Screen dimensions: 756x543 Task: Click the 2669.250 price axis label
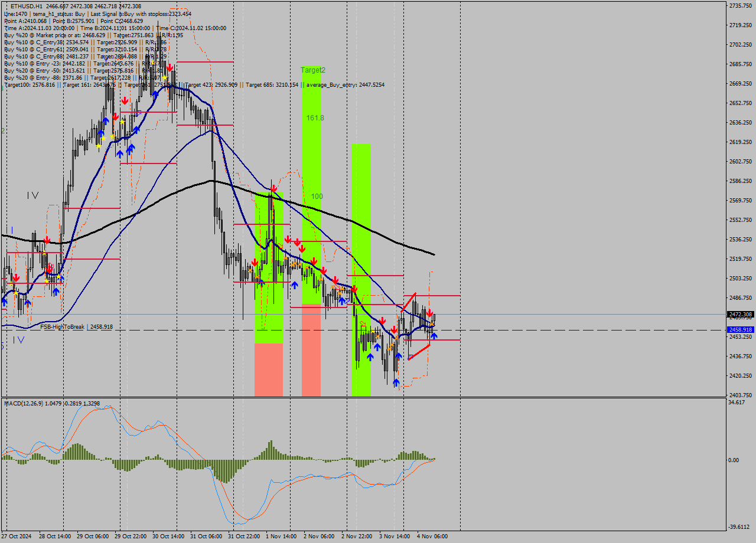click(740, 83)
